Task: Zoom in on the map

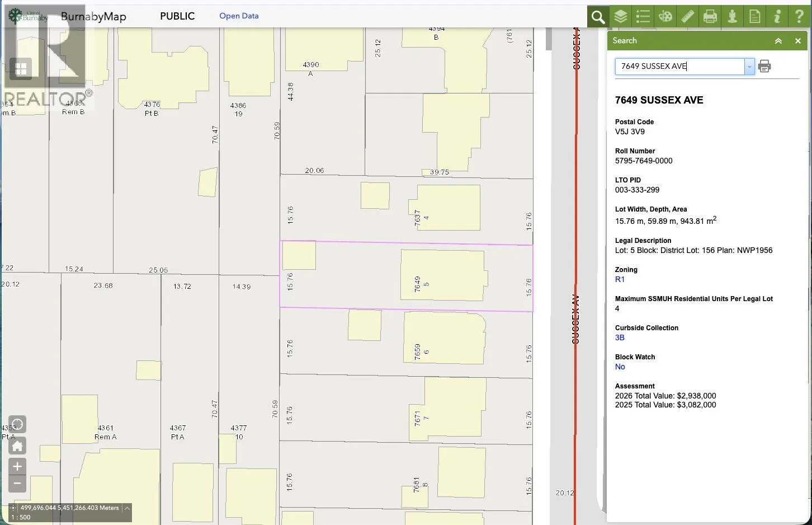Action: pos(17,467)
